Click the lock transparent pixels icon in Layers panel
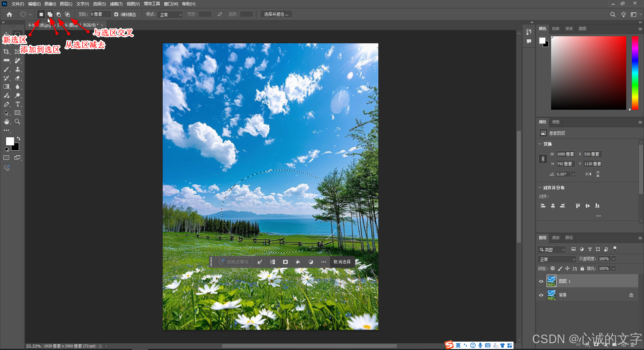 pos(553,268)
